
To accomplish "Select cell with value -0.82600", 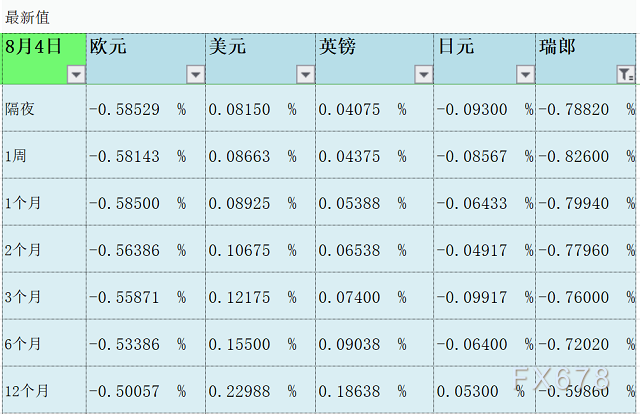I will point(586,155).
